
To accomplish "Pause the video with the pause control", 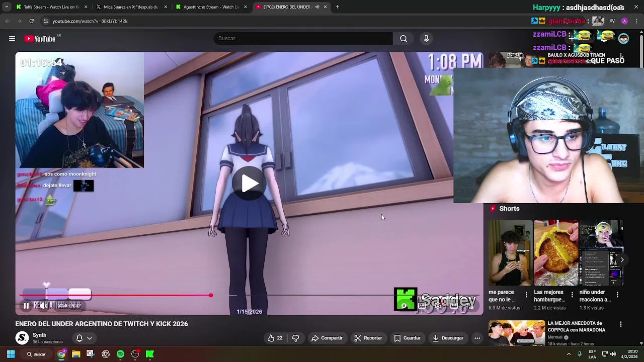I will (x=26, y=305).
